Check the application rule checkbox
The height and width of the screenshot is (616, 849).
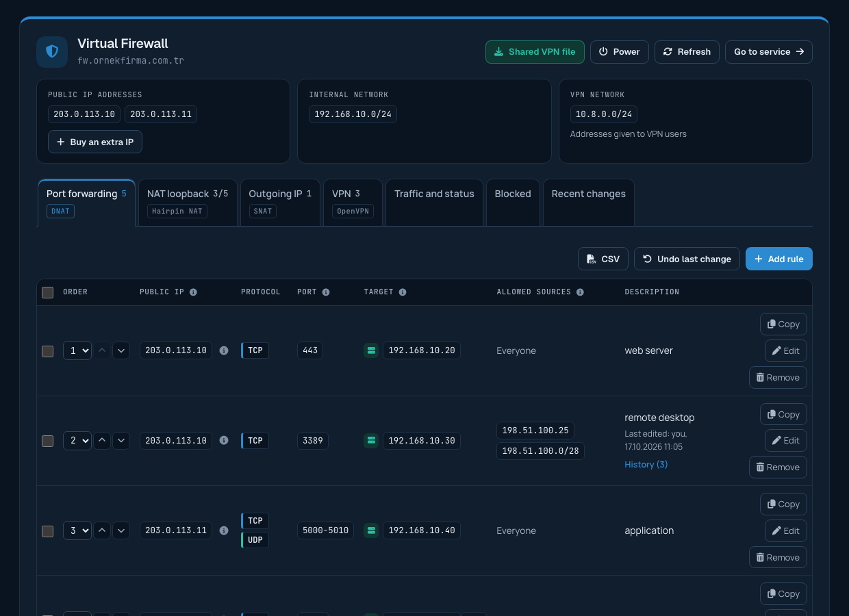coord(47,531)
